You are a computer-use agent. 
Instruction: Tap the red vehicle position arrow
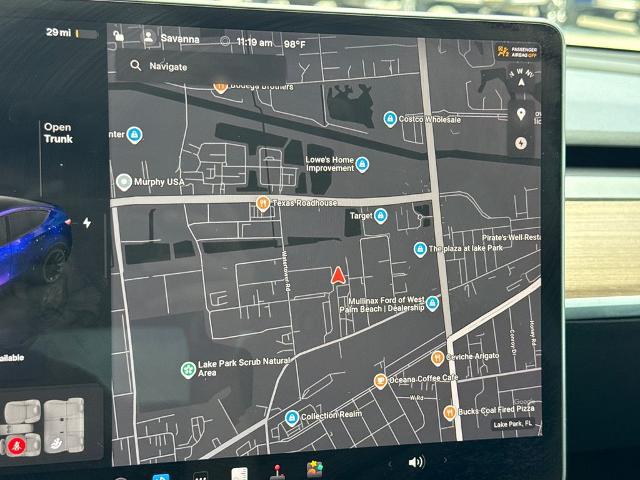point(338,275)
